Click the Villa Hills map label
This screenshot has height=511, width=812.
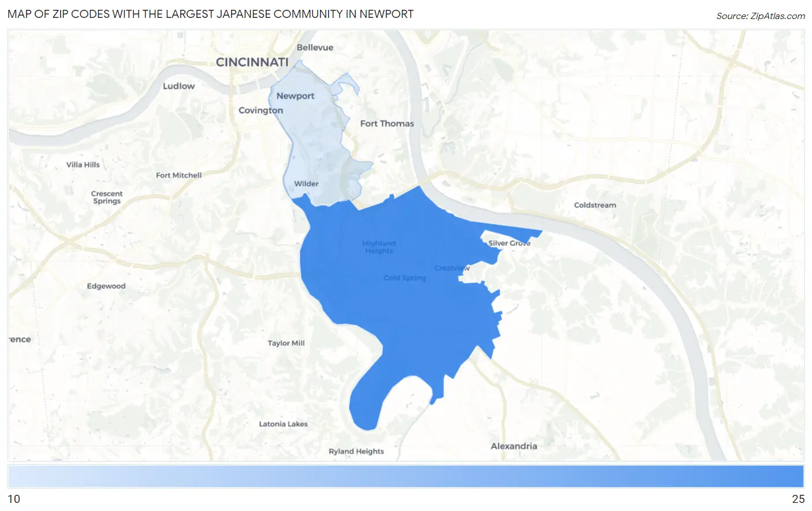[x=83, y=165]
